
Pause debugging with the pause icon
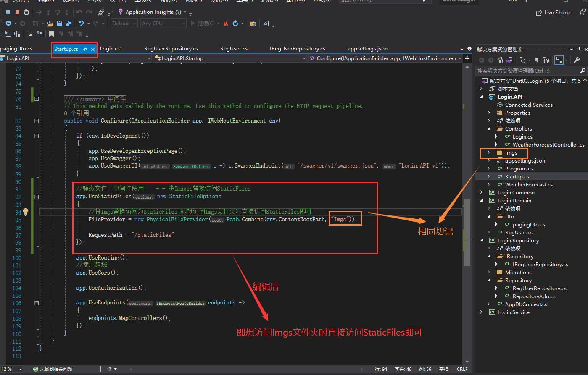point(8,12)
